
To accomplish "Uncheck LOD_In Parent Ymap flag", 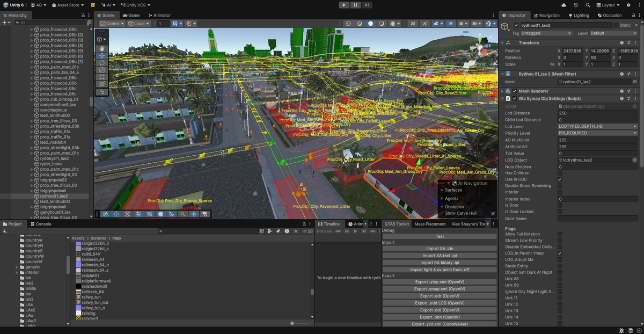I will coord(560,253).
